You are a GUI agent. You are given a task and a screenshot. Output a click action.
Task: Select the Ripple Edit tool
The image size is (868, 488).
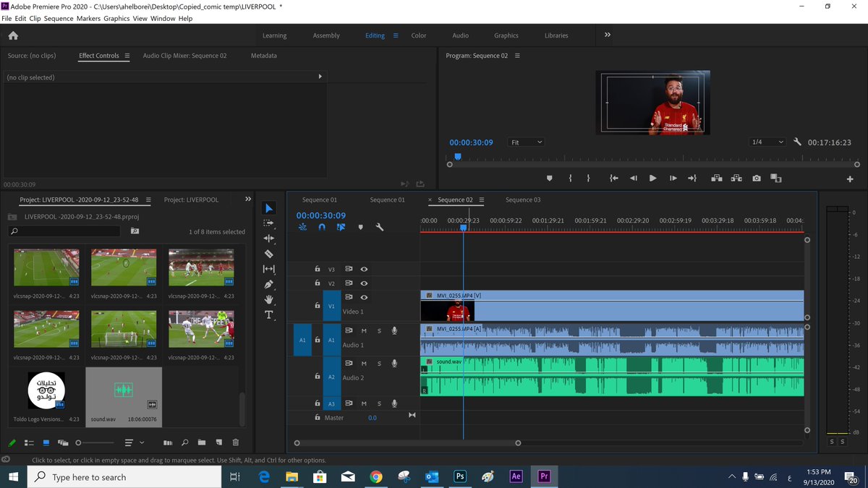point(269,239)
